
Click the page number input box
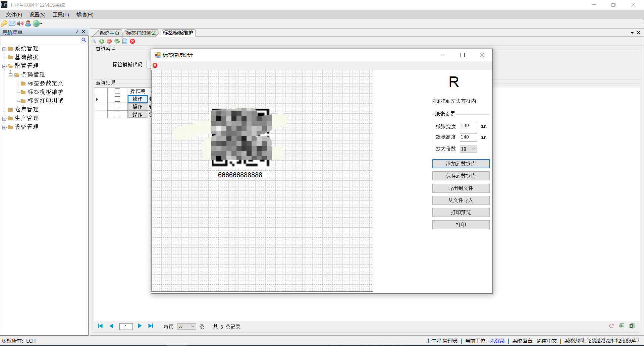tap(126, 326)
